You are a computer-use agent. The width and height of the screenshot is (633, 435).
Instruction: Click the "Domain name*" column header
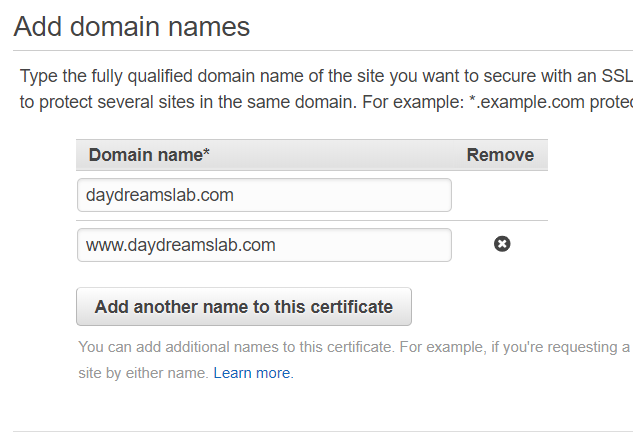pyautogui.click(x=149, y=155)
